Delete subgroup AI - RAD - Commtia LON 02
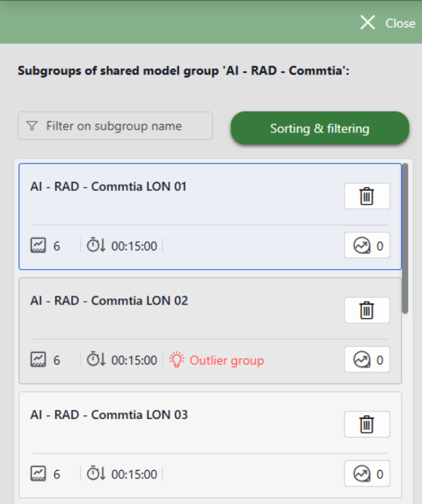The width and height of the screenshot is (422, 504). click(367, 310)
